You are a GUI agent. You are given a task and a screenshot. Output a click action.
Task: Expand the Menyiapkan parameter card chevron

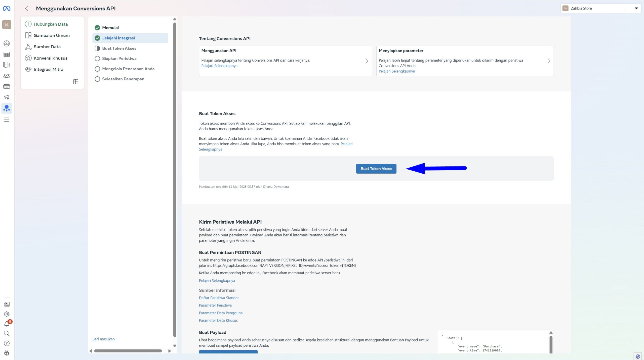click(549, 61)
